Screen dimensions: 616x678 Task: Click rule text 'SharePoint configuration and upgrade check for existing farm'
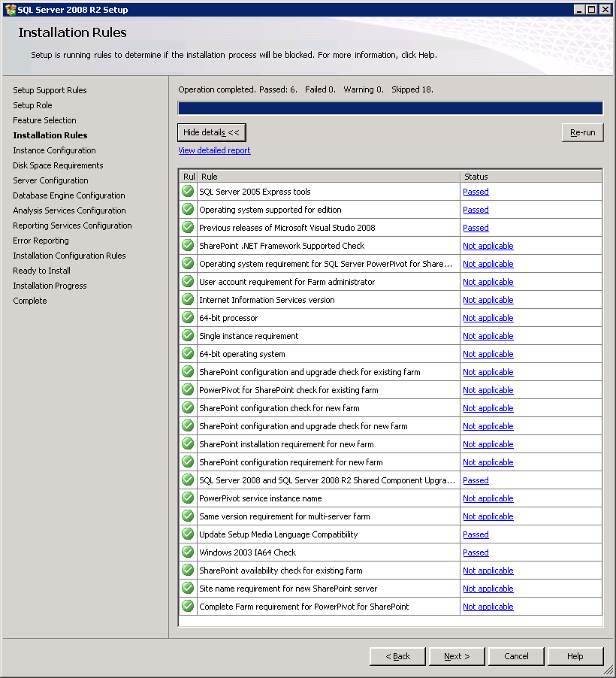(x=310, y=372)
